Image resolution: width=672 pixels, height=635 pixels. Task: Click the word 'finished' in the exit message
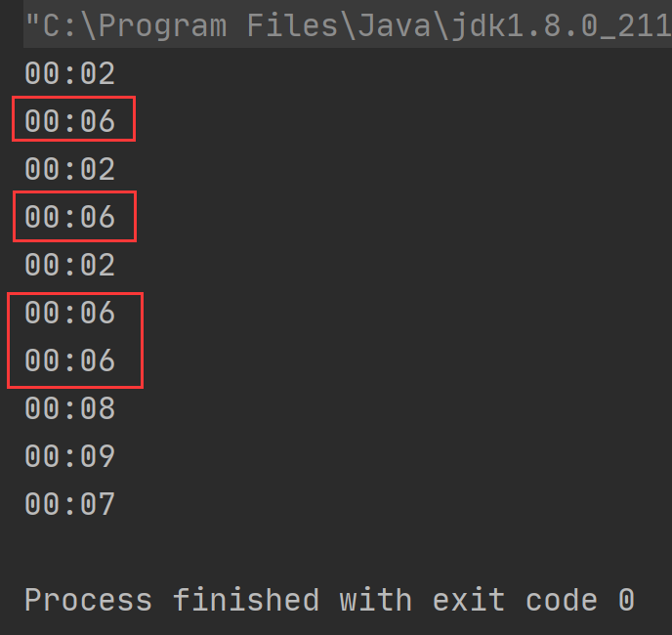click(246, 599)
